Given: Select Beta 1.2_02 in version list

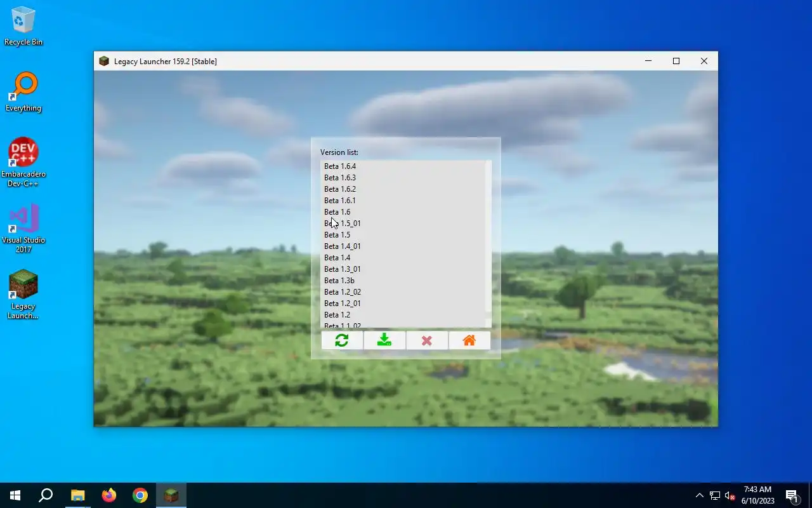Looking at the screenshot, I should 403,292.
